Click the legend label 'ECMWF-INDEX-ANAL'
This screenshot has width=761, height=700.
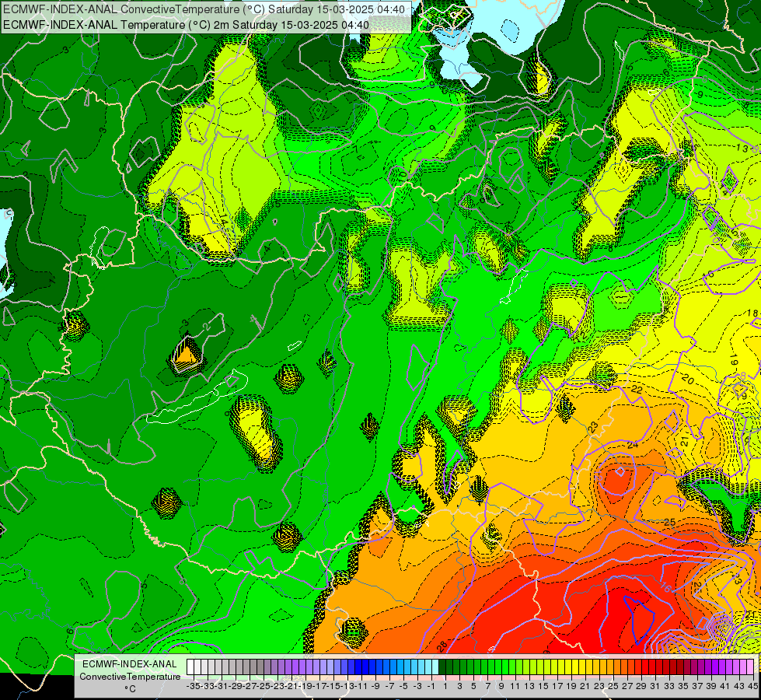coord(130,664)
